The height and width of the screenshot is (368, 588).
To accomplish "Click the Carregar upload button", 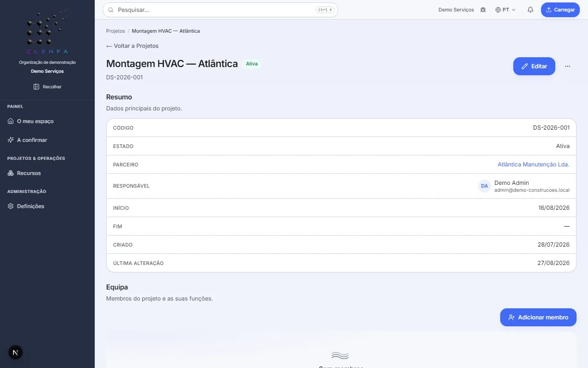I will pos(560,10).
